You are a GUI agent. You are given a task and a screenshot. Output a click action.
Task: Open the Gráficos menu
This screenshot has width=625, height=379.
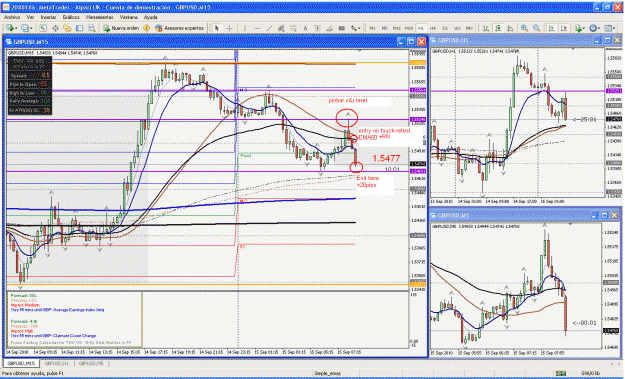pyautogui.click(x=71, y=18)
